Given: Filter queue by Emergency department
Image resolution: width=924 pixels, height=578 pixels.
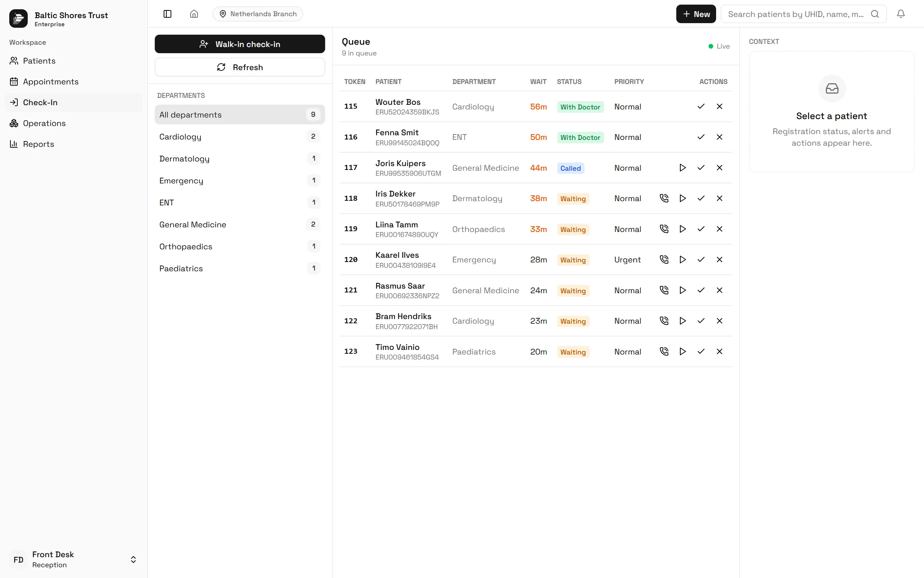Looking at the screenshot, I should [x=240, y=180].
